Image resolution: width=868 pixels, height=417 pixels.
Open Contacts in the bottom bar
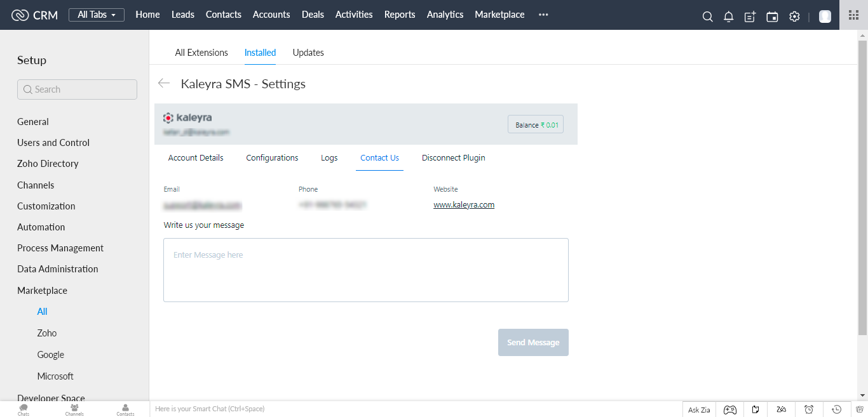click(125, 410)
